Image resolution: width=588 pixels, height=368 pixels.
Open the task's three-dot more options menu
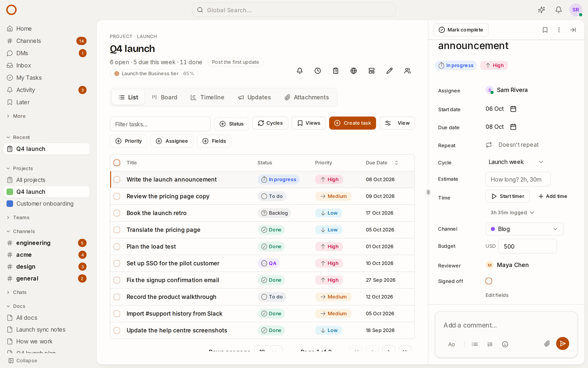coord(559,30)
